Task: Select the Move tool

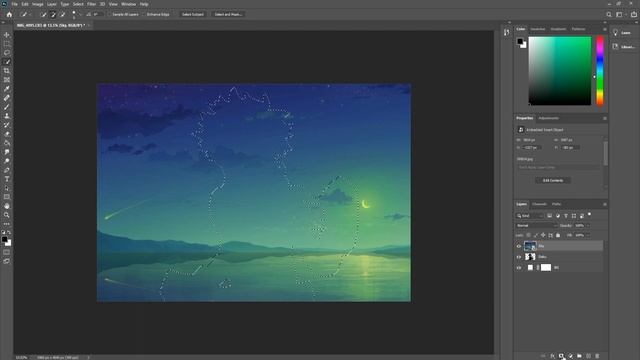Action: tap(7, 35)
